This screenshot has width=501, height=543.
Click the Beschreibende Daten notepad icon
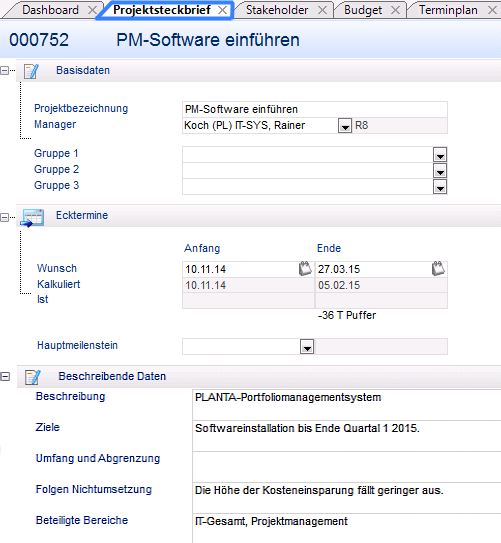[x=33, y=377]
